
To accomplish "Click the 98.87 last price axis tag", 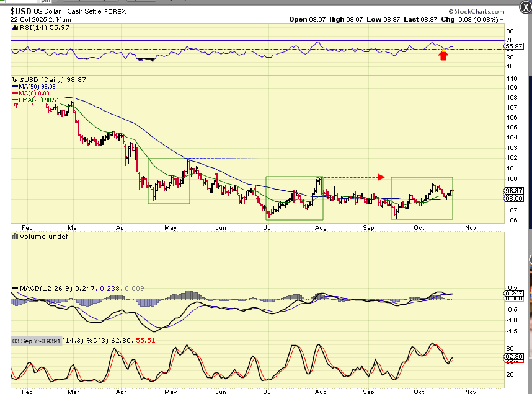I will 515,191.
